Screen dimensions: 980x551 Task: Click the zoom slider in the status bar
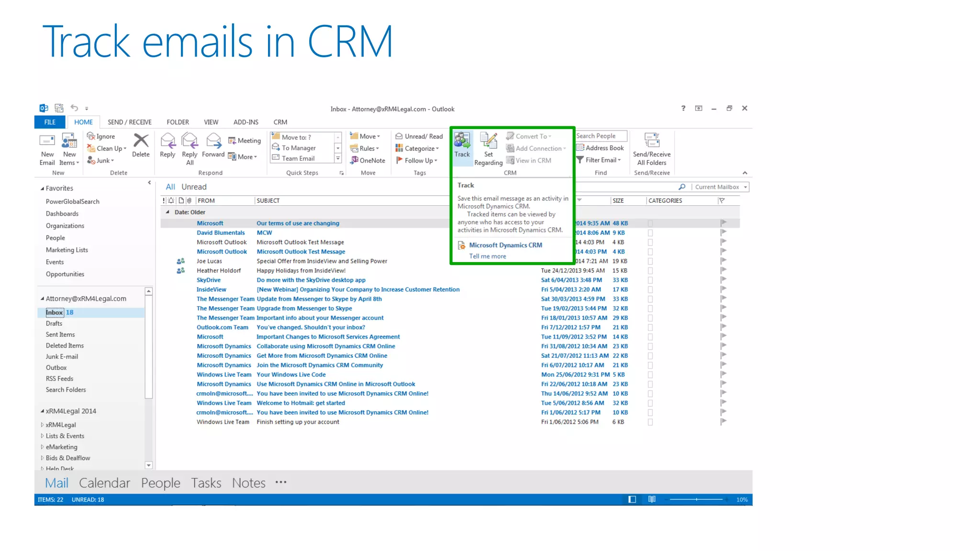(696, 499)
